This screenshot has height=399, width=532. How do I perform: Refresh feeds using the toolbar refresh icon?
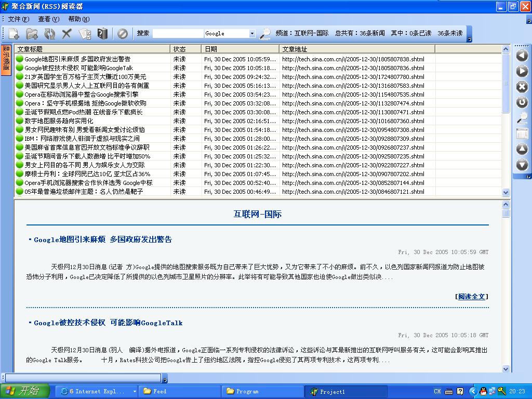click(x=49, y=34)
